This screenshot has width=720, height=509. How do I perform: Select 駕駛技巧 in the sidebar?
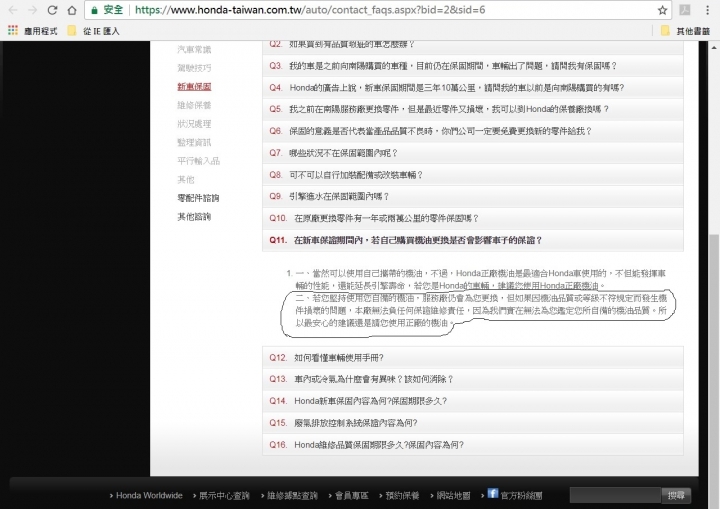coord(194,68)
